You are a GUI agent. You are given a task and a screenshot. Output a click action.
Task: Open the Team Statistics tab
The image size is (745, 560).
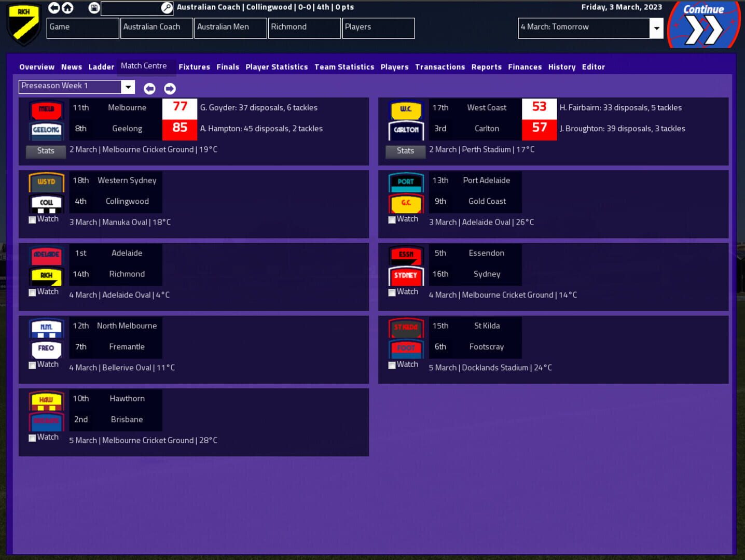[x=344, y=67]
